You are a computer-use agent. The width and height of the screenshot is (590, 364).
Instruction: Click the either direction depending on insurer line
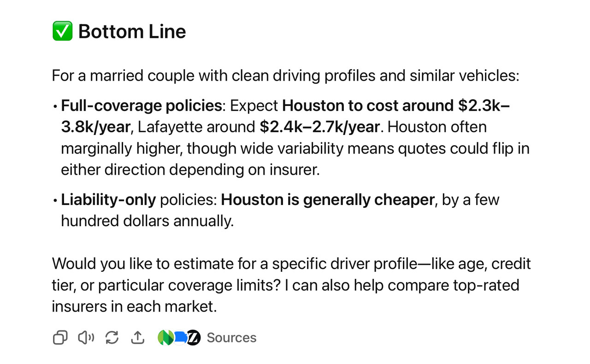190,170
